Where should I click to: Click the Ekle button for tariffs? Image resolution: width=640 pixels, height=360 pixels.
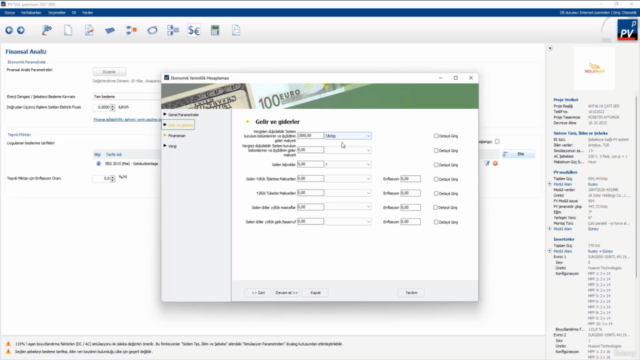coord(518,154)
